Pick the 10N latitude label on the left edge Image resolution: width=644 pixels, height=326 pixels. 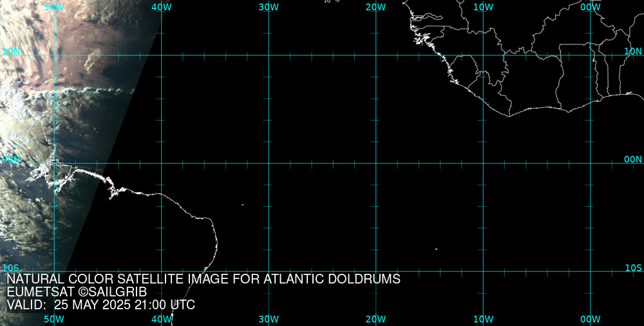(x=11, y=52)
